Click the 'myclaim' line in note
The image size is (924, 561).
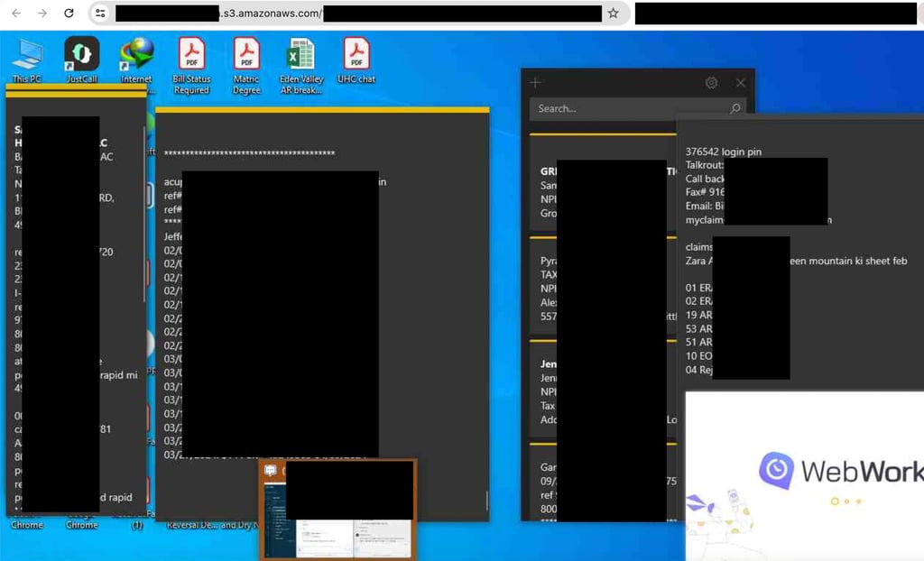(704, 220)
